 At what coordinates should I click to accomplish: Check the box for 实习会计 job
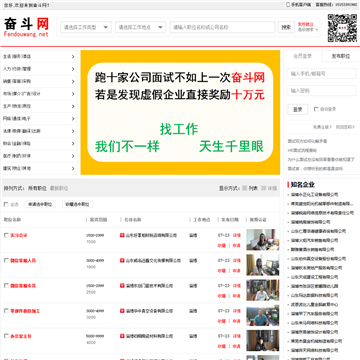coord(6,235)
